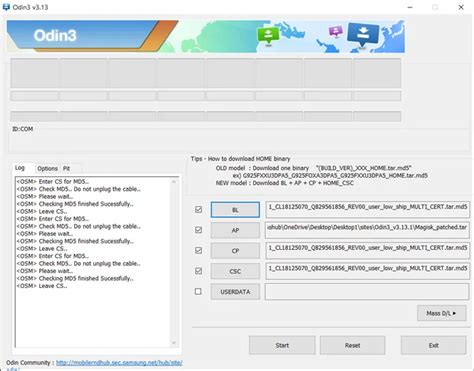
Task: Click the Odin3 v3.13 window title
Action: pos(30,7)
